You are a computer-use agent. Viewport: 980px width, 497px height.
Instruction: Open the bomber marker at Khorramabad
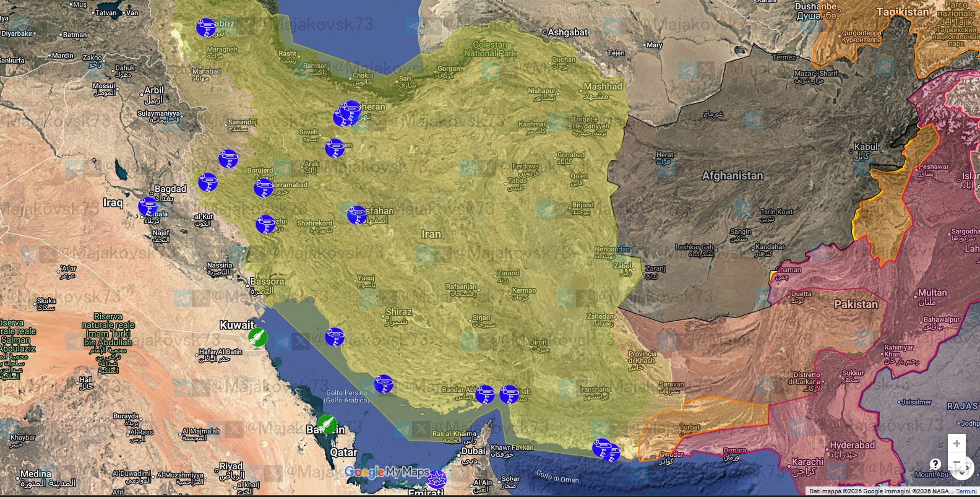(x=264, y=188)
